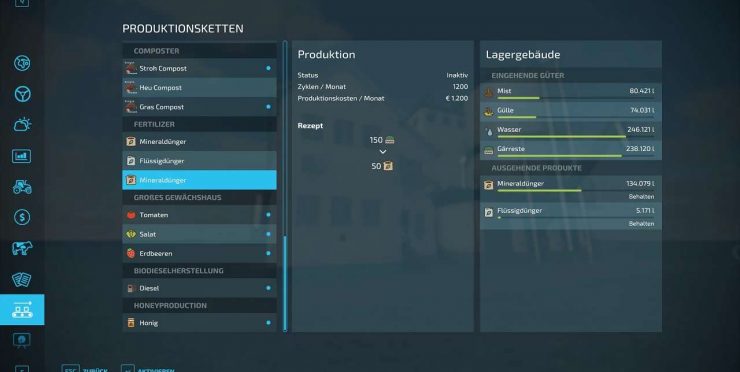Click the recipe down chevron arrow
Viewport: 740px width, 372px height.
(x=383, y=152)
